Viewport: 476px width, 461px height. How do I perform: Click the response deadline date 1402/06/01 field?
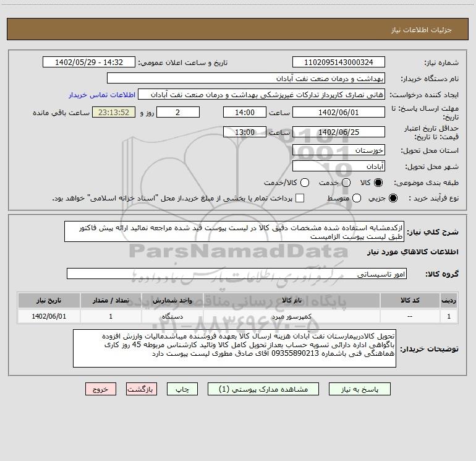point(339,113)
